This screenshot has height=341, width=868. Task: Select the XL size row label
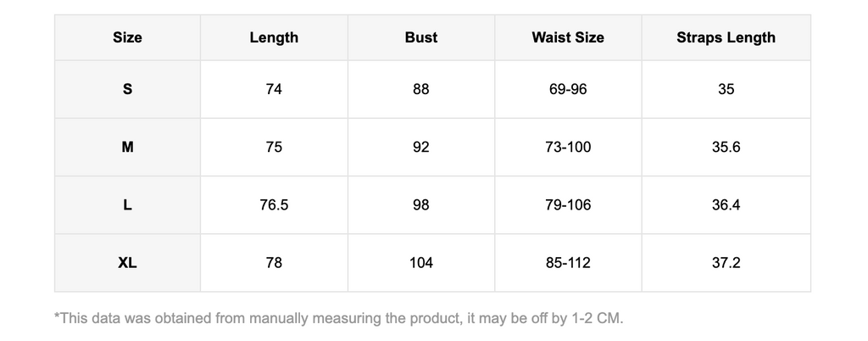point(127,263)
